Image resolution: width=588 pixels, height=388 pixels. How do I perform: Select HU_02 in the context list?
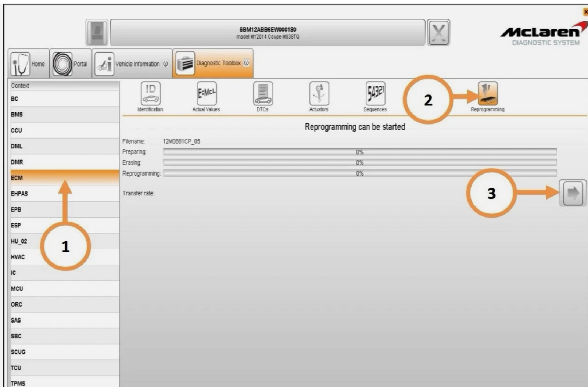click(65, 241)
